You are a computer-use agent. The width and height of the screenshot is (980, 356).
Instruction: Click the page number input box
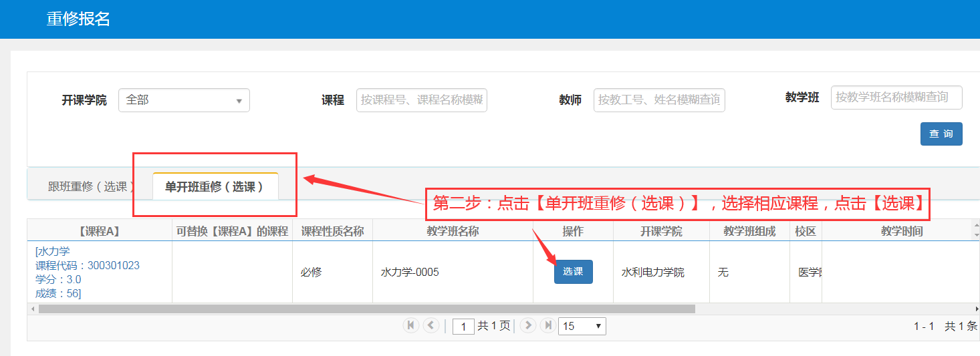coord(463,326)
